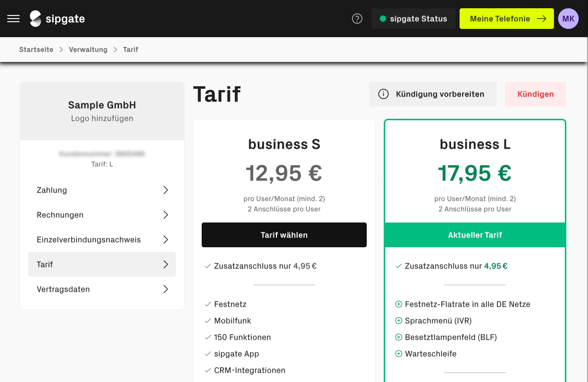Expand the Rechnungen chevron
Screen dimensions: 588x382
pos(166,215)
